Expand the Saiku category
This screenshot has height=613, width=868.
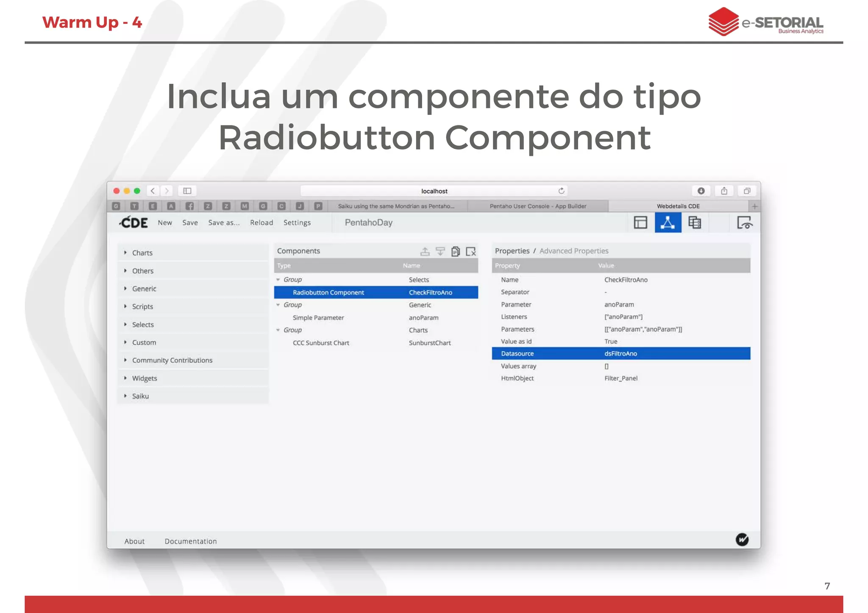coord(193,396)
